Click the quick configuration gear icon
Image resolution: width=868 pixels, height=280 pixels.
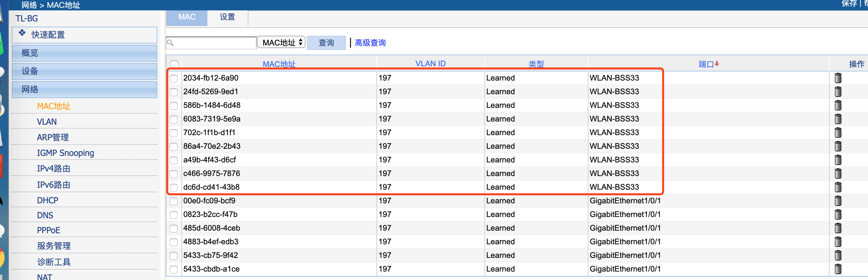(22, 32)
